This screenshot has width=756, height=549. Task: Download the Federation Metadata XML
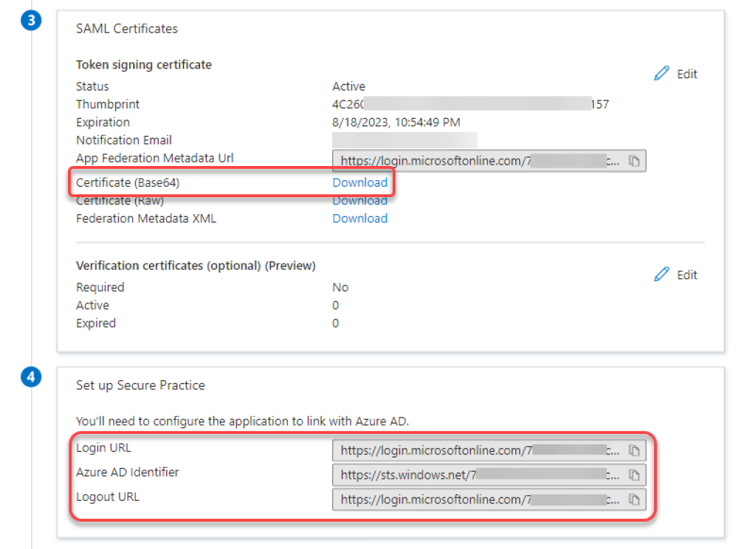coord(360,218)
